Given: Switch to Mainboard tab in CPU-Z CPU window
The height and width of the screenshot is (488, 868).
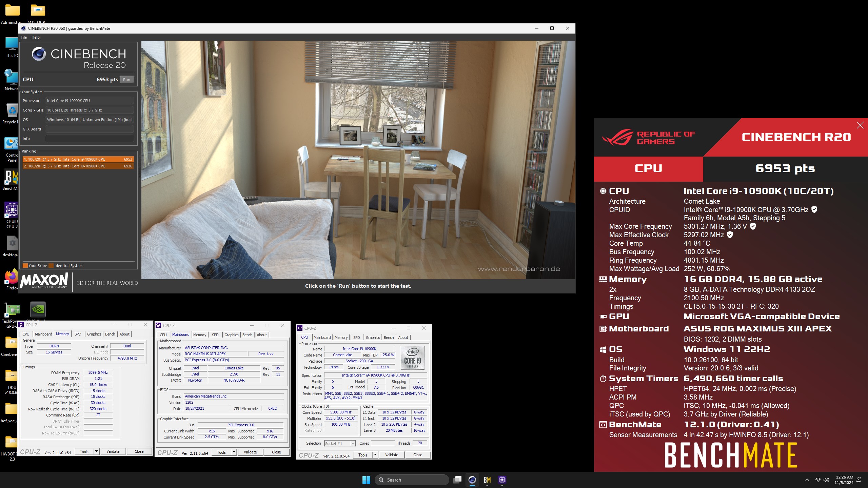Looking at the screenshot, I should 322,338.
